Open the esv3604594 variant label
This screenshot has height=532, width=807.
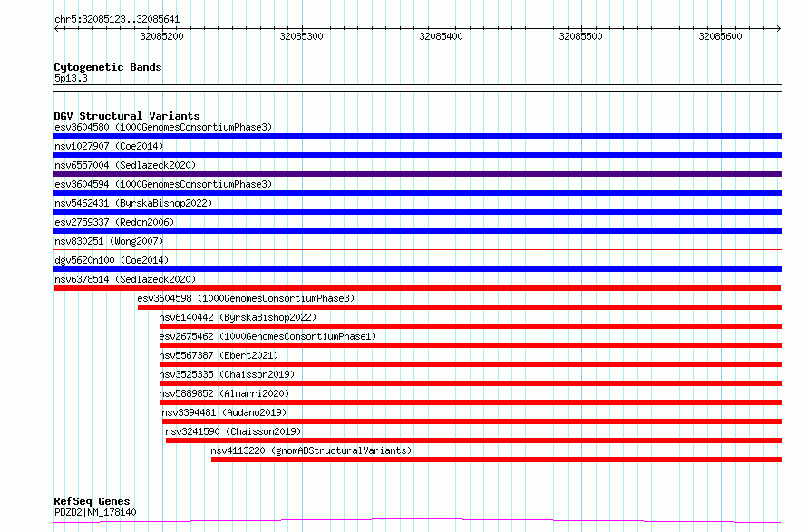(x=163, y=184)
